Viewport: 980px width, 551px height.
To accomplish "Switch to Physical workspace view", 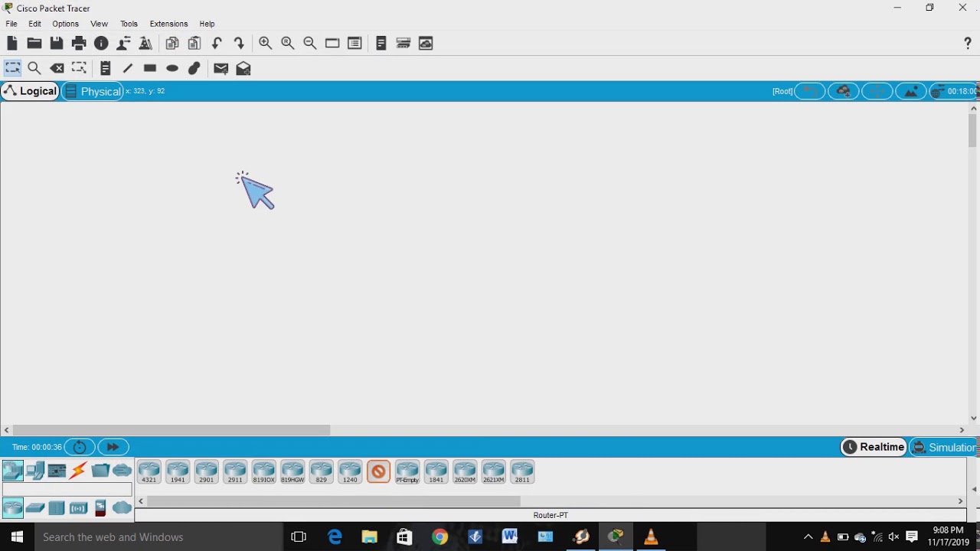I will pos(93,91).
